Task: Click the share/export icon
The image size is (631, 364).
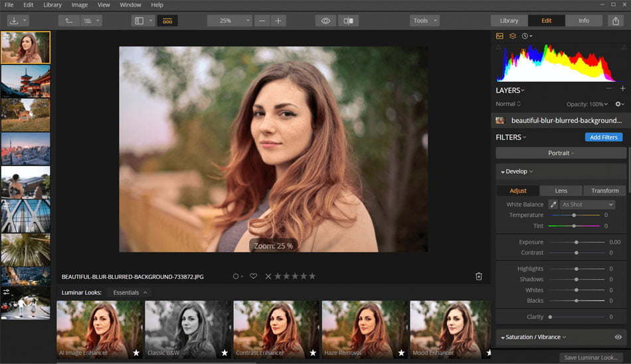Action: point(616,21)
